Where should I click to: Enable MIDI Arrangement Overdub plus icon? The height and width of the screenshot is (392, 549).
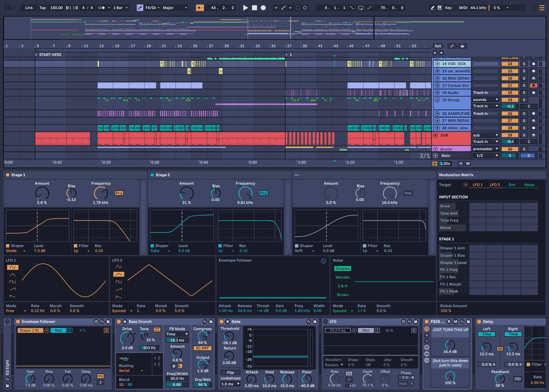[276, 8]
